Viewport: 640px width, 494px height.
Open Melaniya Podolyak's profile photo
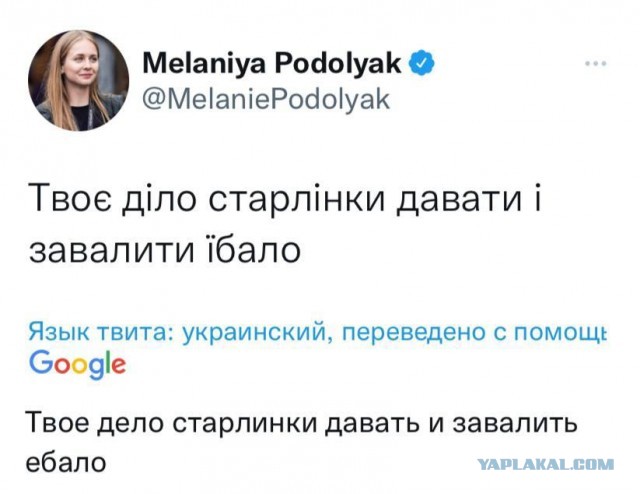(x=79, y=80)
